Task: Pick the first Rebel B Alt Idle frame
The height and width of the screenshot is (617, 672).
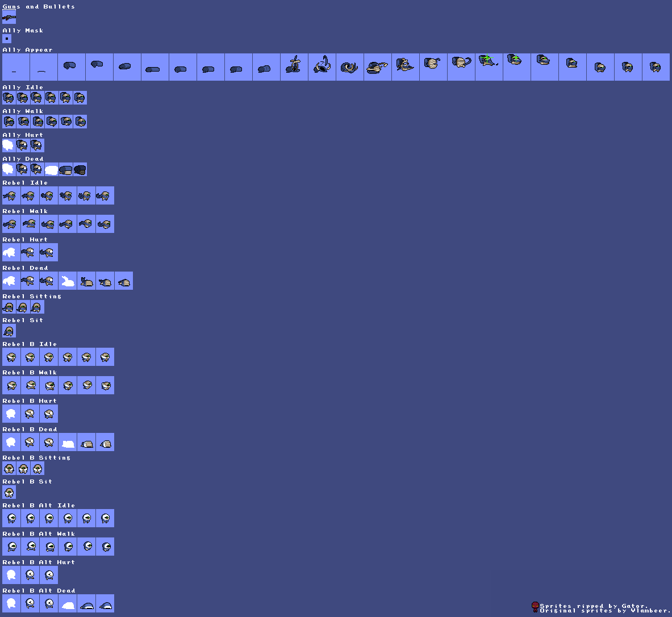Action: [x=11, y=518]
